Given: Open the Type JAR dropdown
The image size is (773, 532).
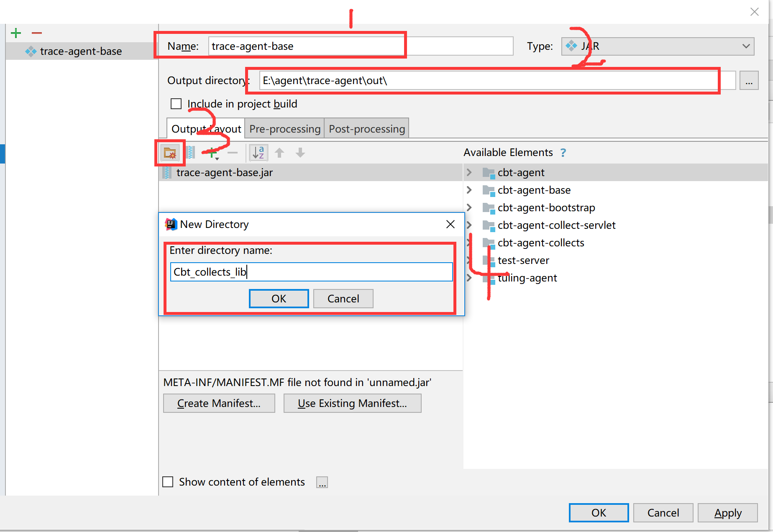Looking at the screenshot, I should (x=658, y=46).
